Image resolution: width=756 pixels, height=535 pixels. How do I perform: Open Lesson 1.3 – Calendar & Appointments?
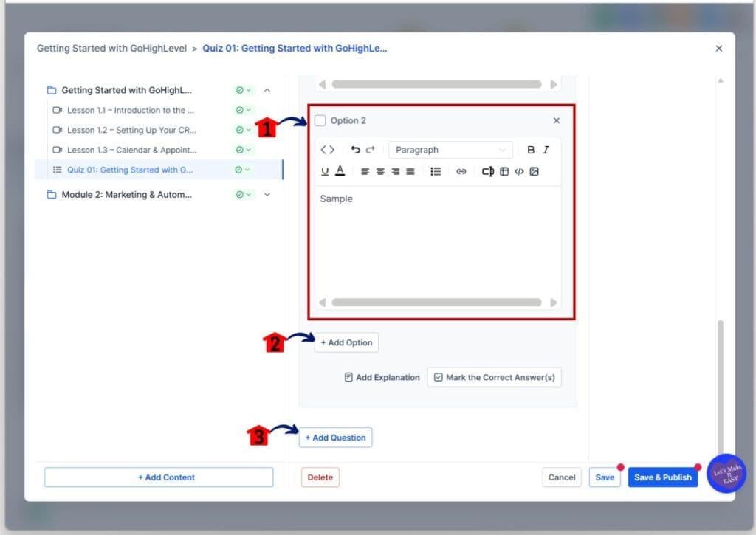131,150
